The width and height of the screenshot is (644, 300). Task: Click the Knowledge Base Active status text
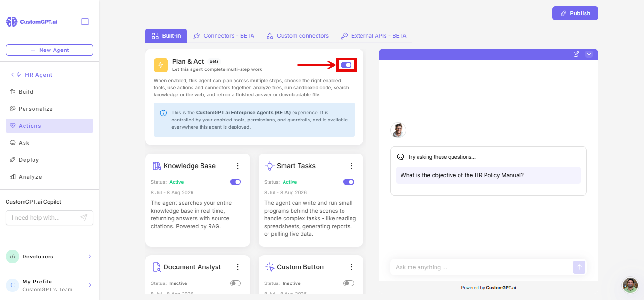pos(176,182)
